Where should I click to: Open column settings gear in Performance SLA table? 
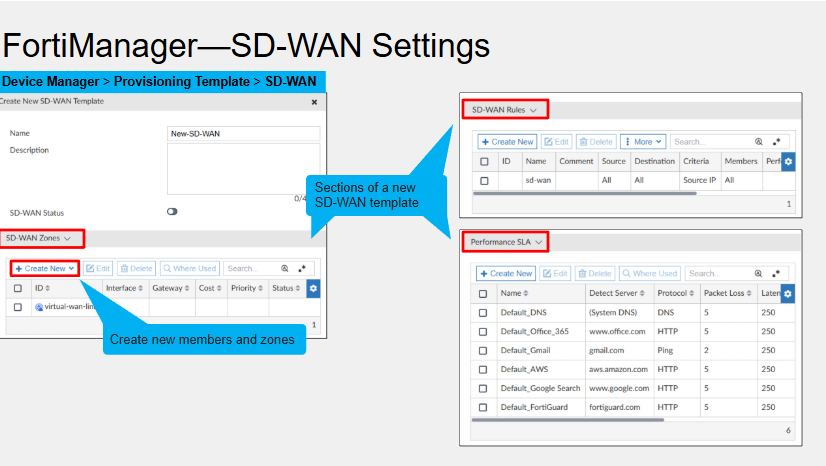click(x=788, y=294)
